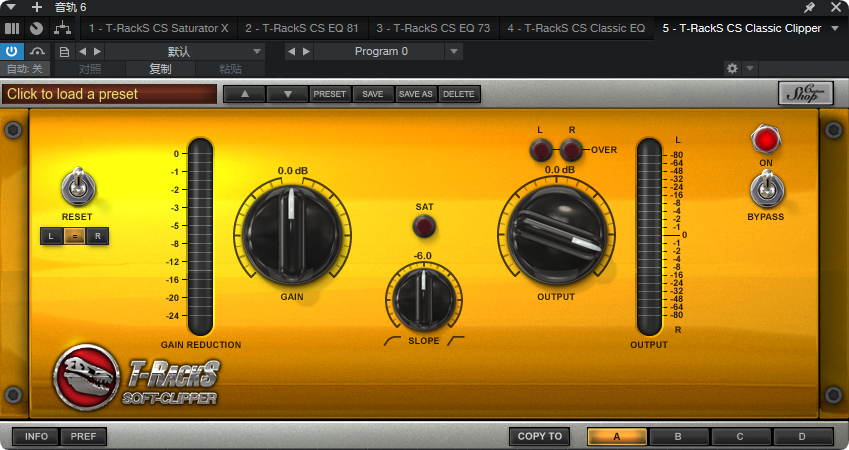The width and height of the screenshot is (849, 450).
Task: Click the OUTPUT level meter
Action: pyautogui.click(x=649, y=236)
